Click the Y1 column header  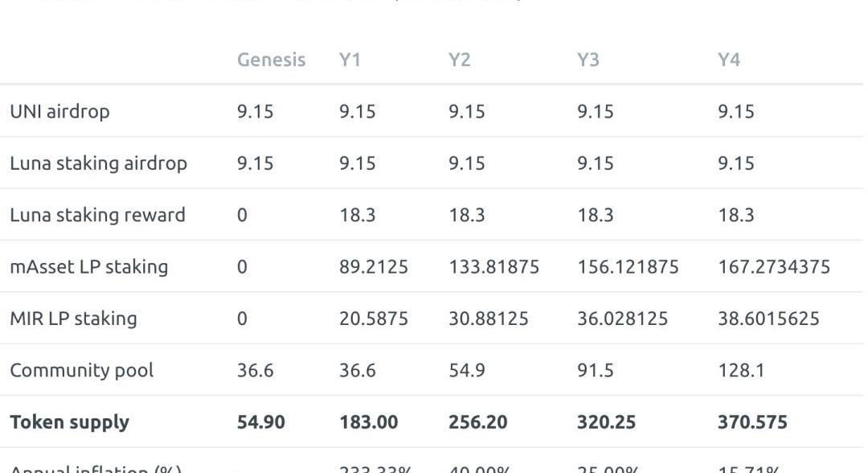(350, 60)
